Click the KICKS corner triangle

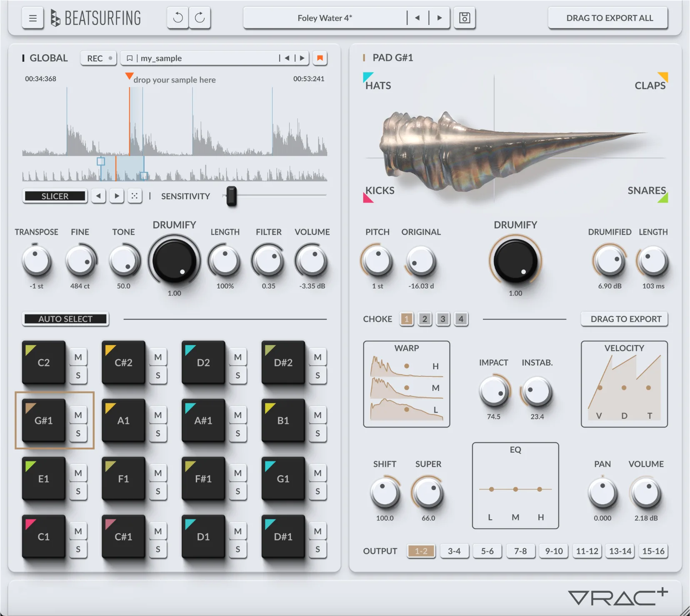(x=367, y=198)
